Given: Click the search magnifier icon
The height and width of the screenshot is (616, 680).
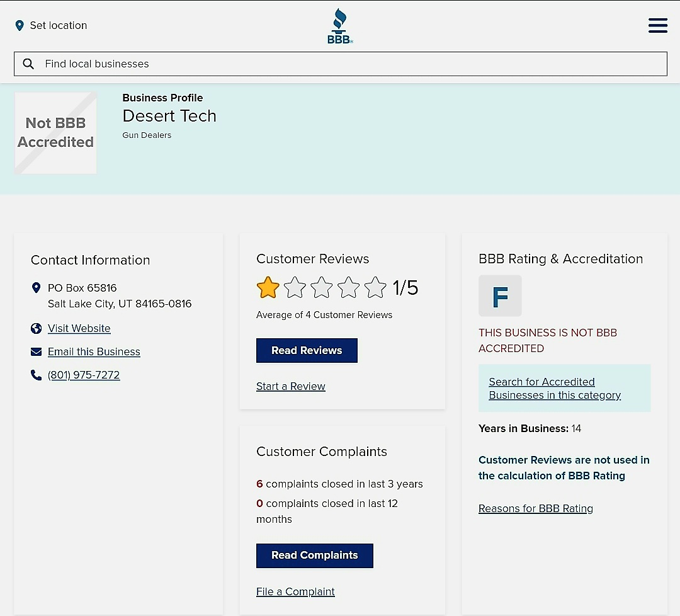Looking at the screenshot, I should (x=28, y=64).
